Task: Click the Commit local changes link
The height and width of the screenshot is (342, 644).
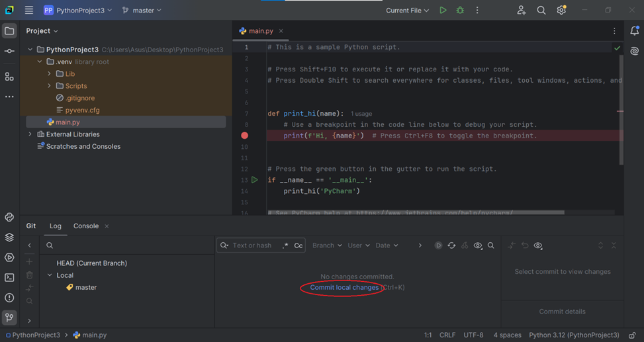Action: click(x=344, y=288)
